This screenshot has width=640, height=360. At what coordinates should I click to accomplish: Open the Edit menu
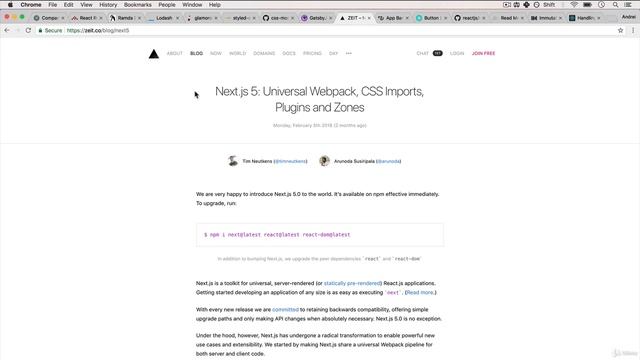pos(69,5)
